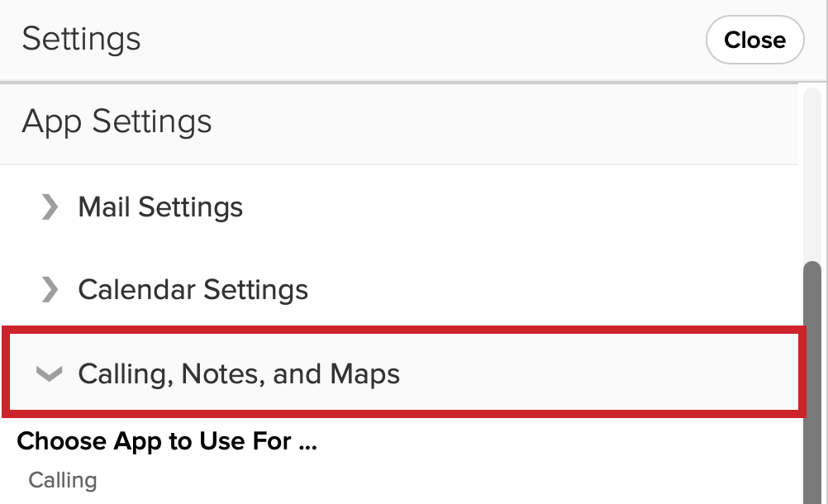The image size is (828, 504).
Task: Expand Mail Settings using its chevron
Action: pos(50,207)
